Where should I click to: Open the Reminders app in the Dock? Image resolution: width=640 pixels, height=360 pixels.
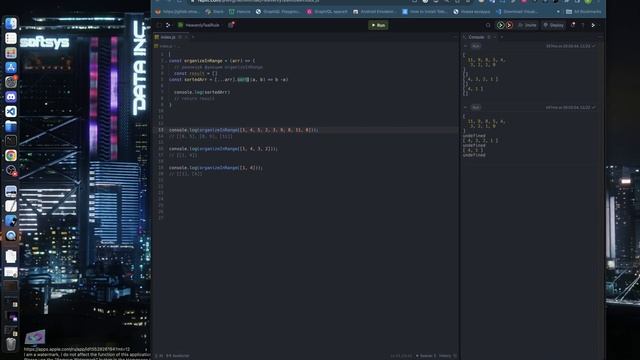11,38
